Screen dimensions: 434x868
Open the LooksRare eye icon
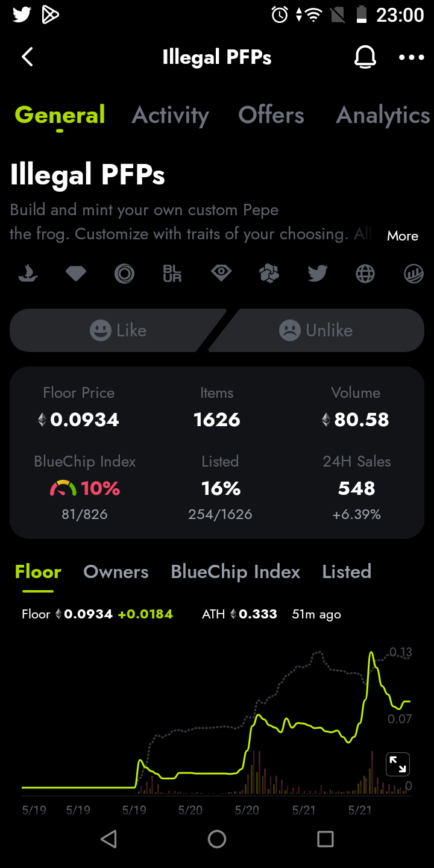pos(221,274)
